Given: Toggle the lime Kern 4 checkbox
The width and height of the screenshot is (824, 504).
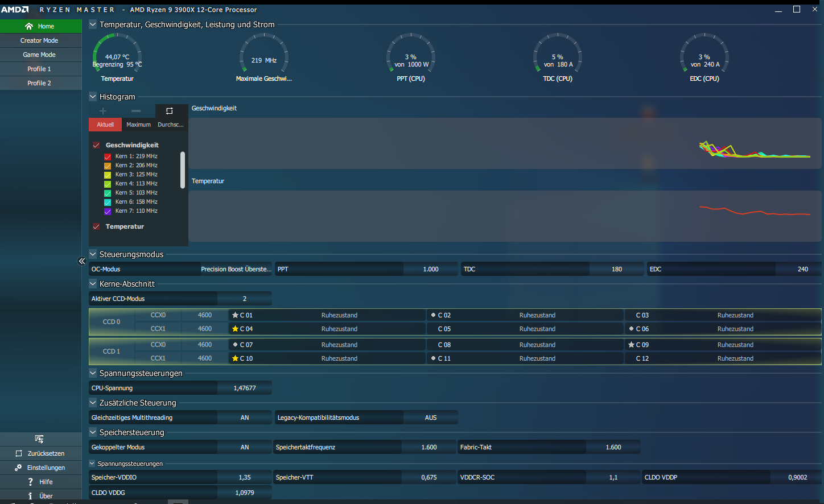Looking at the screenshot, I should (x=108, y=184).
